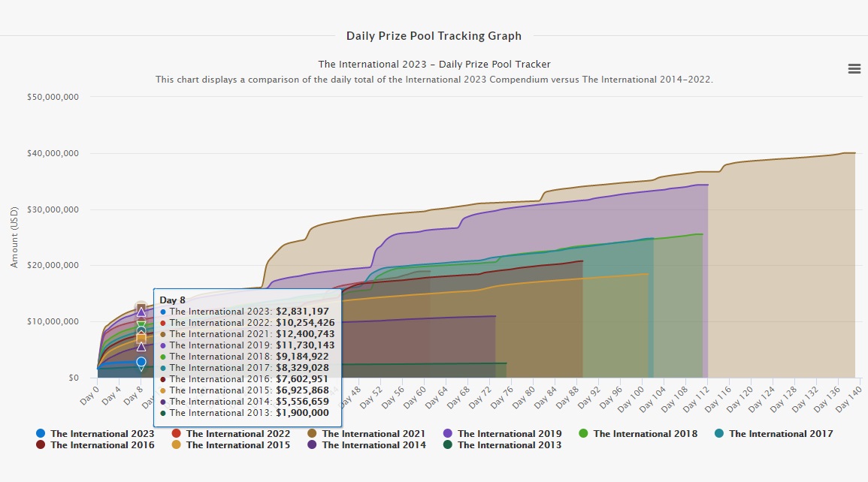Viewport: 868px width, 482px height.
Task: Click The International 2018 green legend dot
Action: (583, 434)
